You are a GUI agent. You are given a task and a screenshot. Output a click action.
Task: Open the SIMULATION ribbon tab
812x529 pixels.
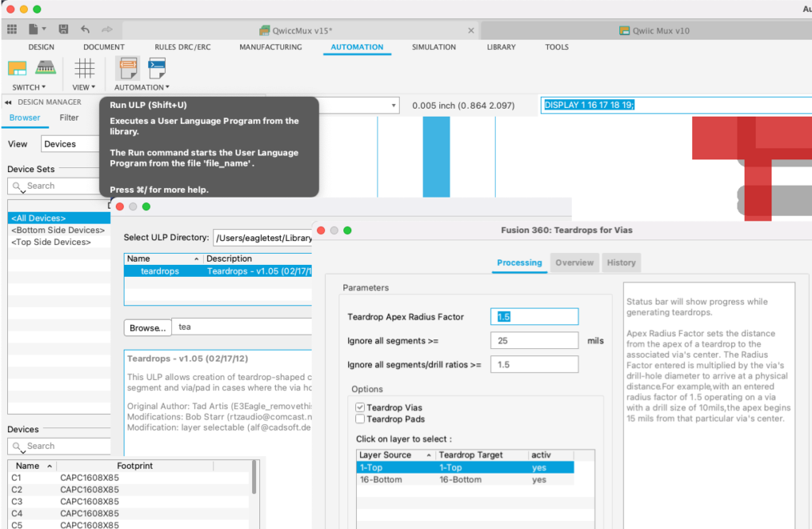click(434, 47)
